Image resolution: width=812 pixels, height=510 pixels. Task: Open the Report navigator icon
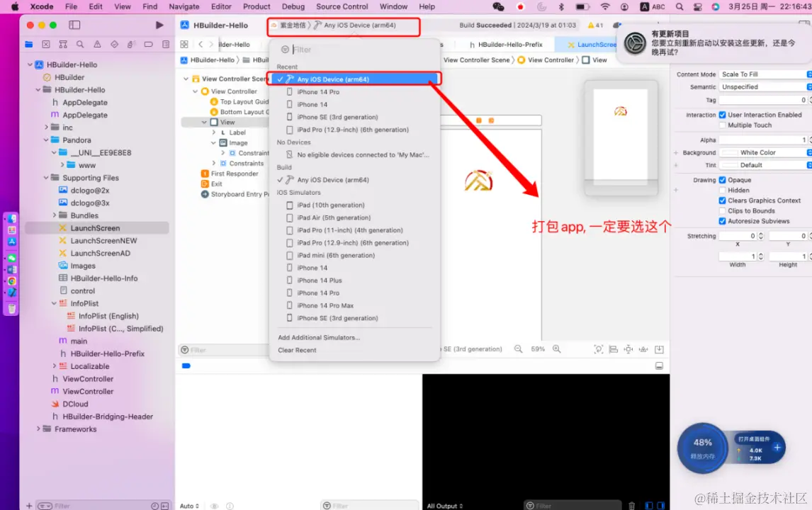pos(166,45)
